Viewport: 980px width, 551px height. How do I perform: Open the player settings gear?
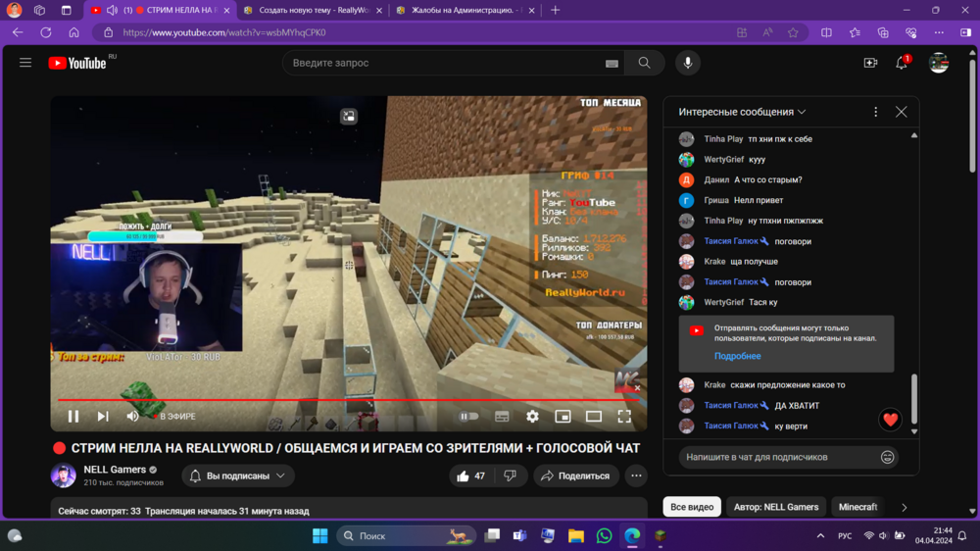(x=532, y=416)
